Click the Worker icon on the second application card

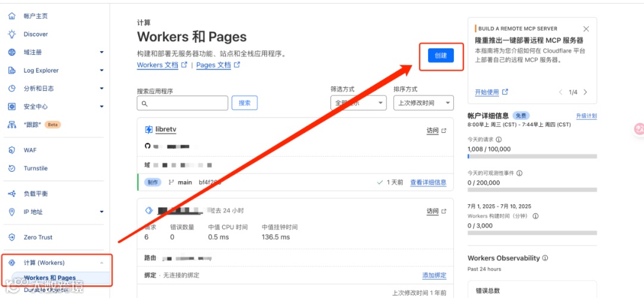point(148,210)
